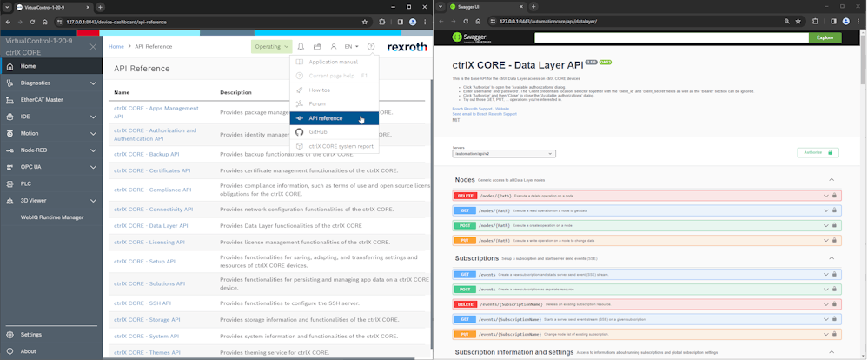
Task: Reload the Swagger UI browser page
Action: (466, 22)
